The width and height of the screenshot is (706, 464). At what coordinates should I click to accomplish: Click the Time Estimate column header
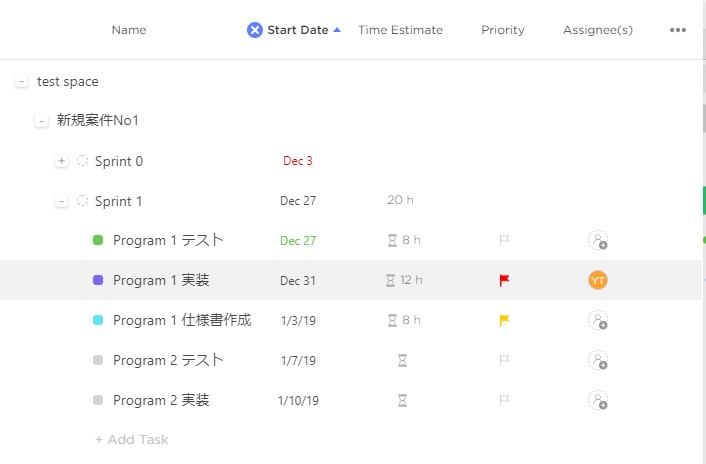pos(400,30)
